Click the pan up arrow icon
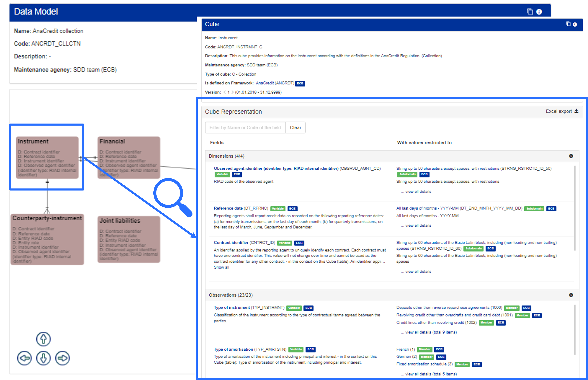Viewport: 588px width, 380px height. 44,339
